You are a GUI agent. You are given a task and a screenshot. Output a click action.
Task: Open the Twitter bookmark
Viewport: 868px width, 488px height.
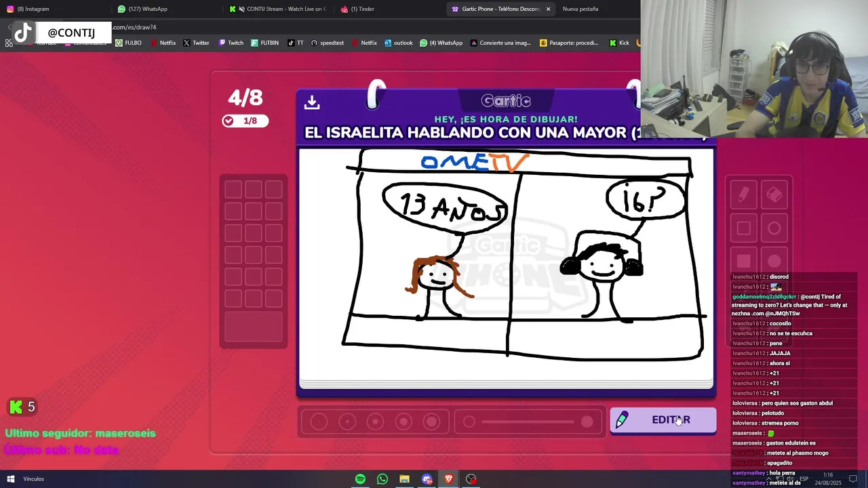(196, 43)
